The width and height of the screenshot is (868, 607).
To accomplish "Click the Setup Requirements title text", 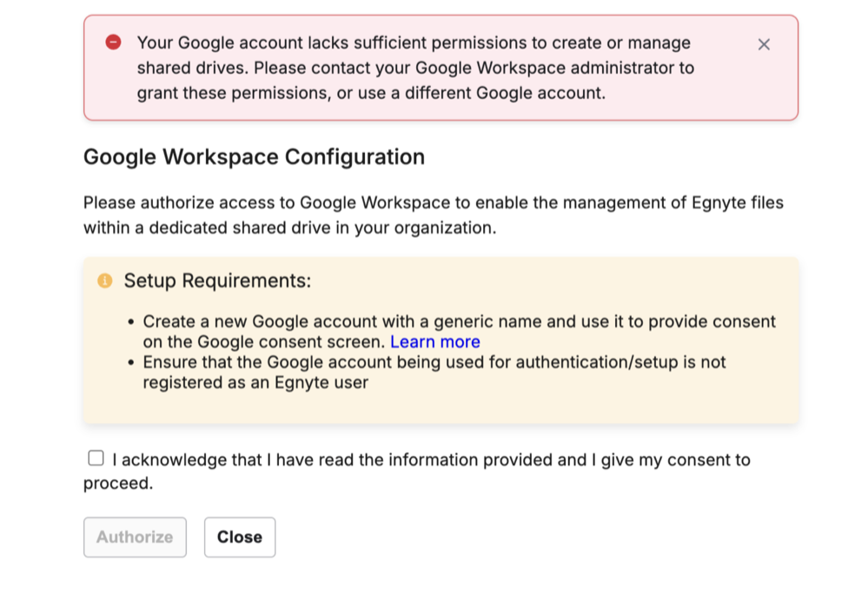I will click(x=217, y=280).
